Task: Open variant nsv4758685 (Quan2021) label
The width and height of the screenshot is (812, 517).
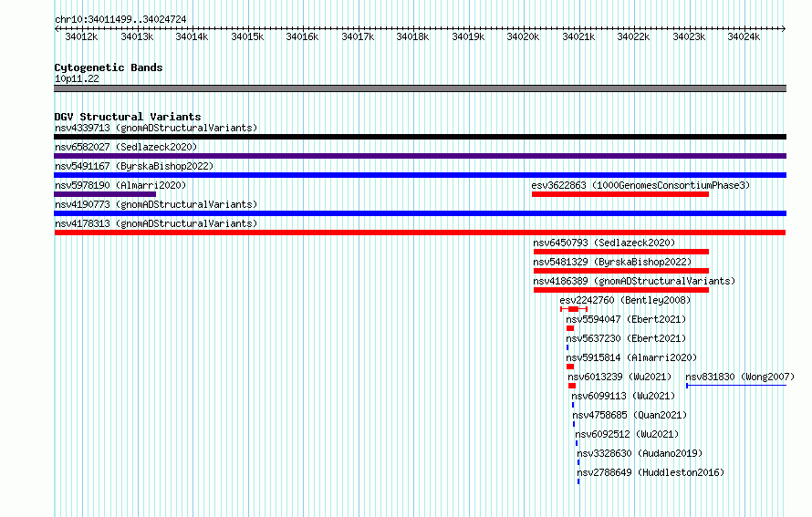Action: pyautogui.click(x=630, y=415)
